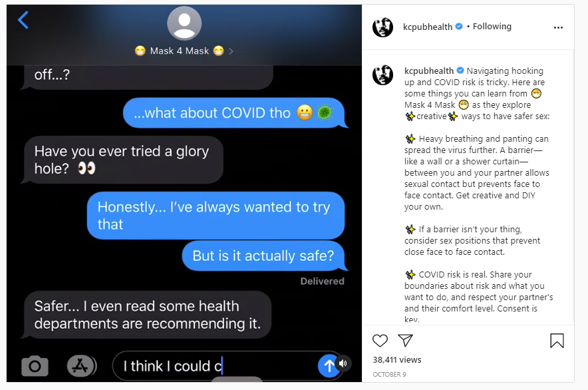The height and width of the screenshot is (390, 588).
Task: Open kcpubhealth profile from header username
Action: pos(428,27)
